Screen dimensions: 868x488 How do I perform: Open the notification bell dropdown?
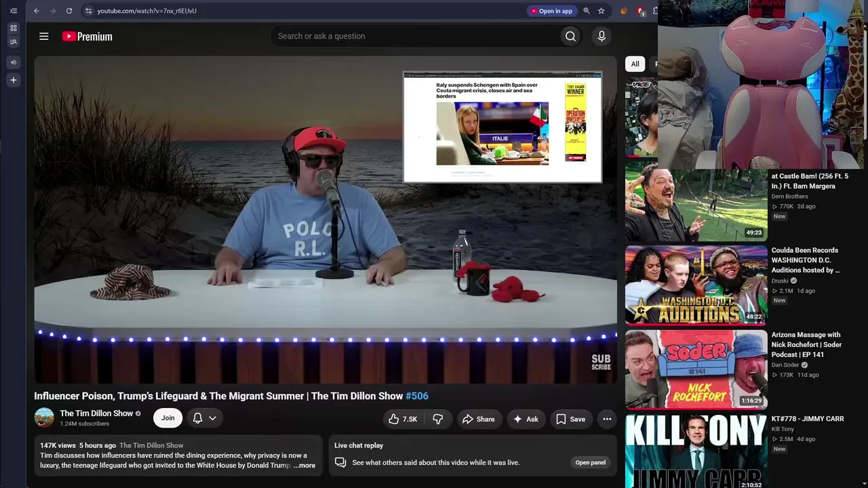click(205, 418)
